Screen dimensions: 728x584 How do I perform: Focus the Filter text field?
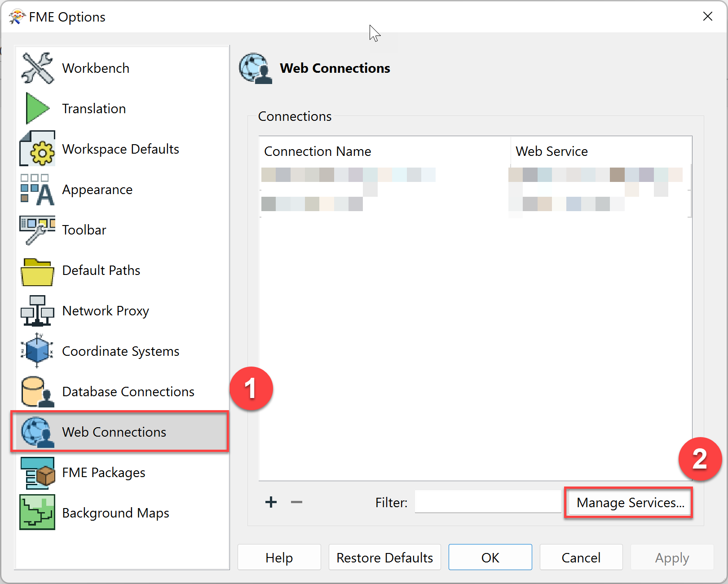point(488,502)
